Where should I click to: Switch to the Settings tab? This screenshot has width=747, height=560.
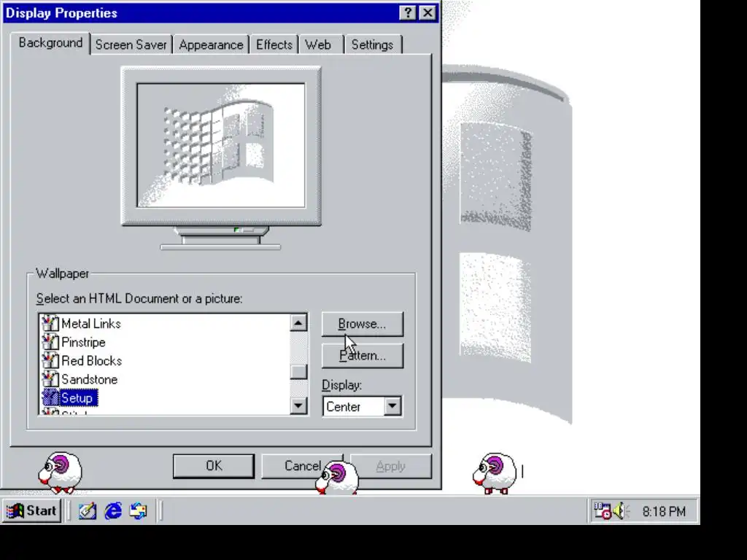coord(373,44)
